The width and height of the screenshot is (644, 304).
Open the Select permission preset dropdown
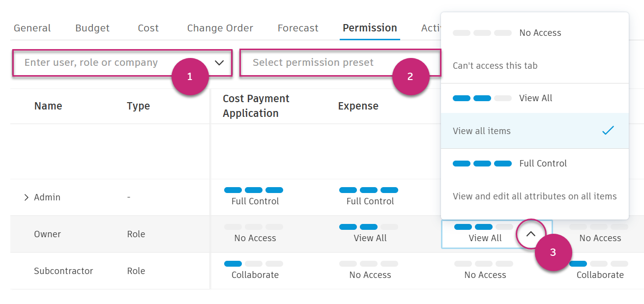click(339, 63)
